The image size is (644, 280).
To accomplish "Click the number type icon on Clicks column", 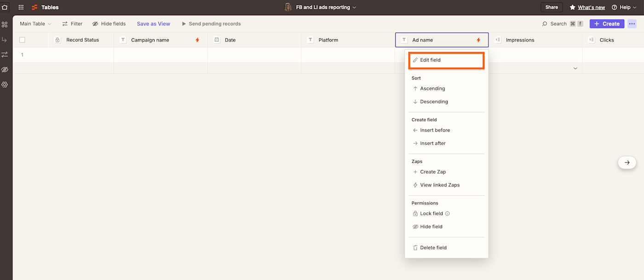I will (x=592, y=40).
